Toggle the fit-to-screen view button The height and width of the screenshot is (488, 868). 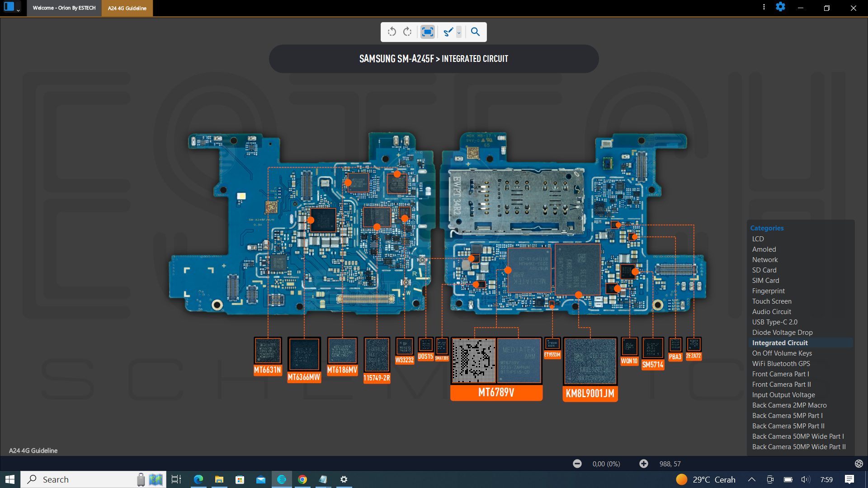[427, 32]
